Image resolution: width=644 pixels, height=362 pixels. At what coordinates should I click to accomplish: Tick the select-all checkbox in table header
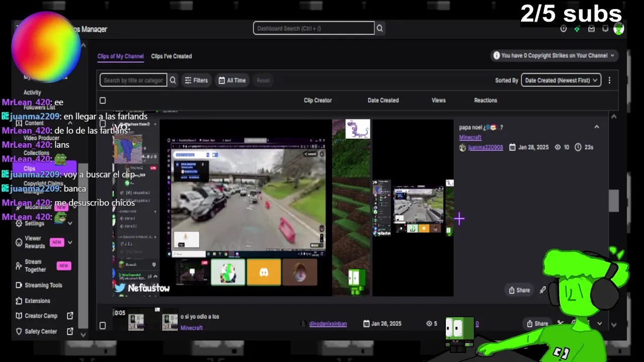tap(103, 101)
